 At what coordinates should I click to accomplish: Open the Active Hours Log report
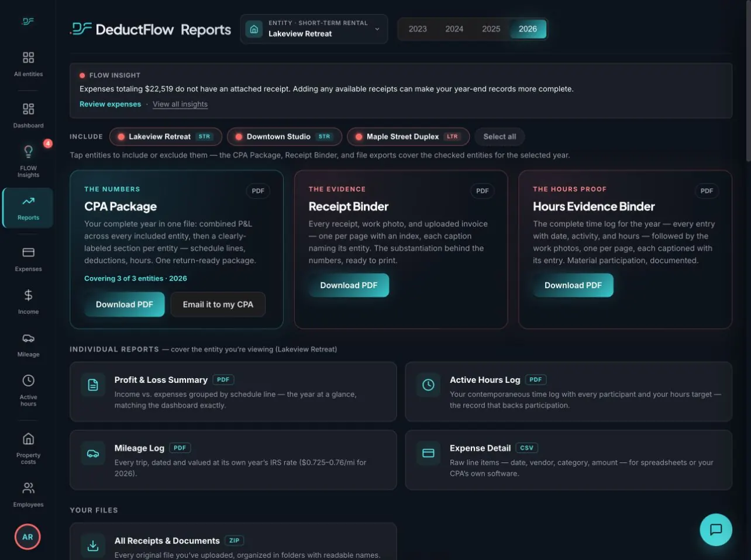coord(569,392)
